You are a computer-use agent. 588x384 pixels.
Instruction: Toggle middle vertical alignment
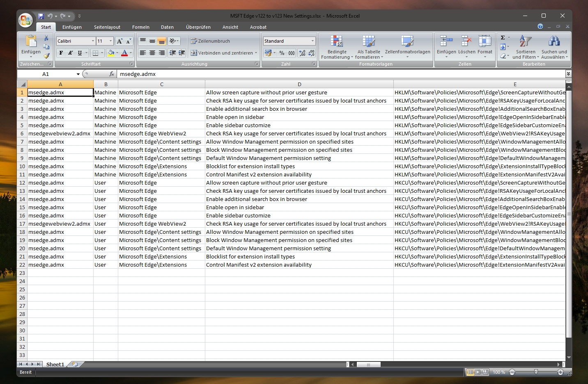tap(152, 41)
